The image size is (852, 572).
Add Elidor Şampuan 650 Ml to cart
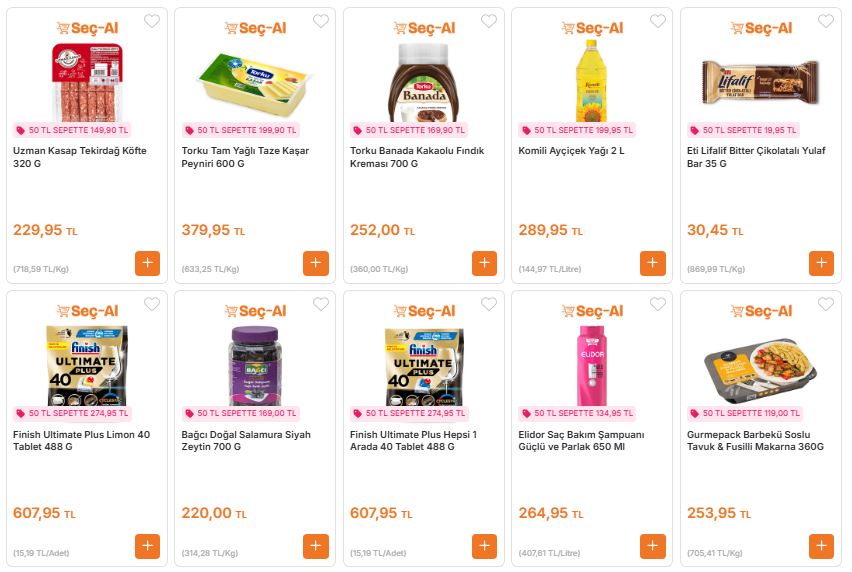pos(653,547)
